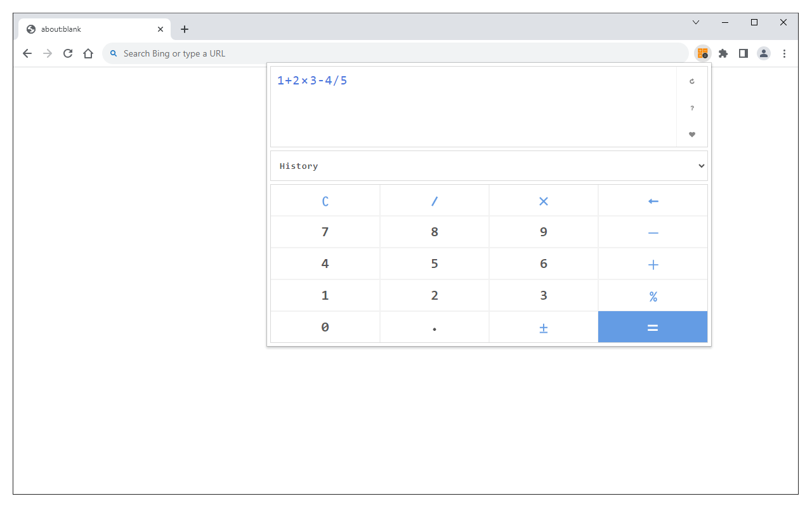Open the calculator's question mark help

coord(692,108)
